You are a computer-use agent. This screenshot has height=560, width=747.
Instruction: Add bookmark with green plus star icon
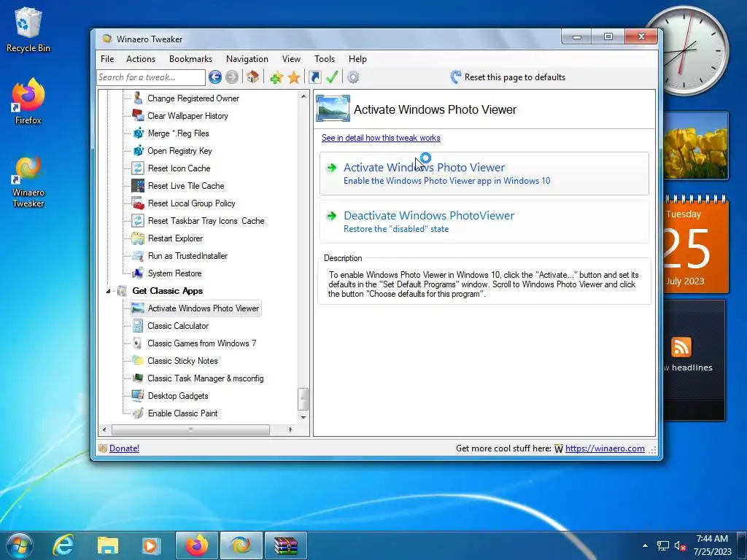pos(276,77)
